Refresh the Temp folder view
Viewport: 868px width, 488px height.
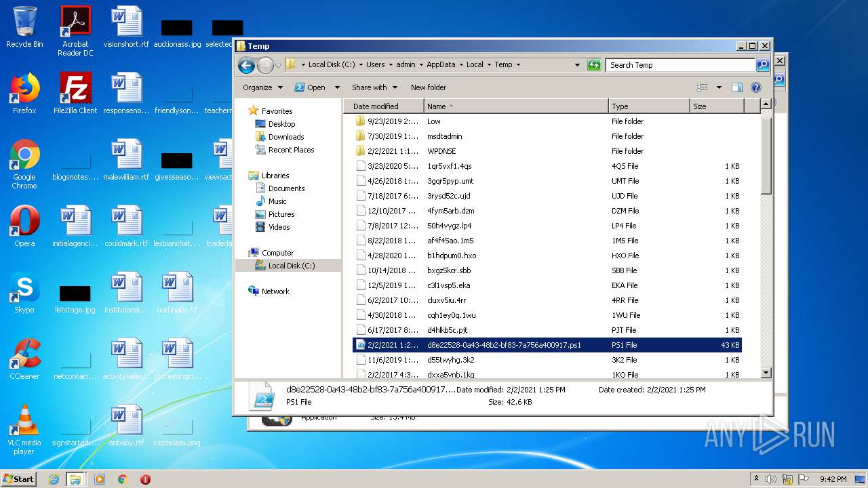(594, 65)
